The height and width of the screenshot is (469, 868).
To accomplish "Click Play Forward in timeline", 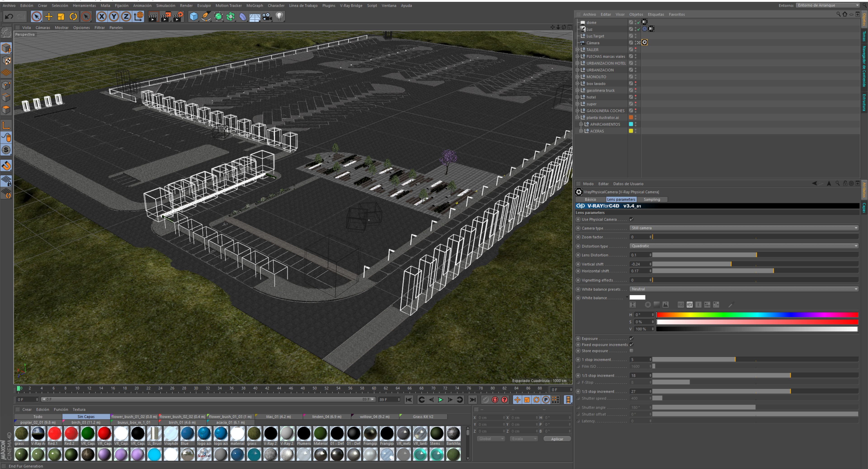I will click(440, 400).
